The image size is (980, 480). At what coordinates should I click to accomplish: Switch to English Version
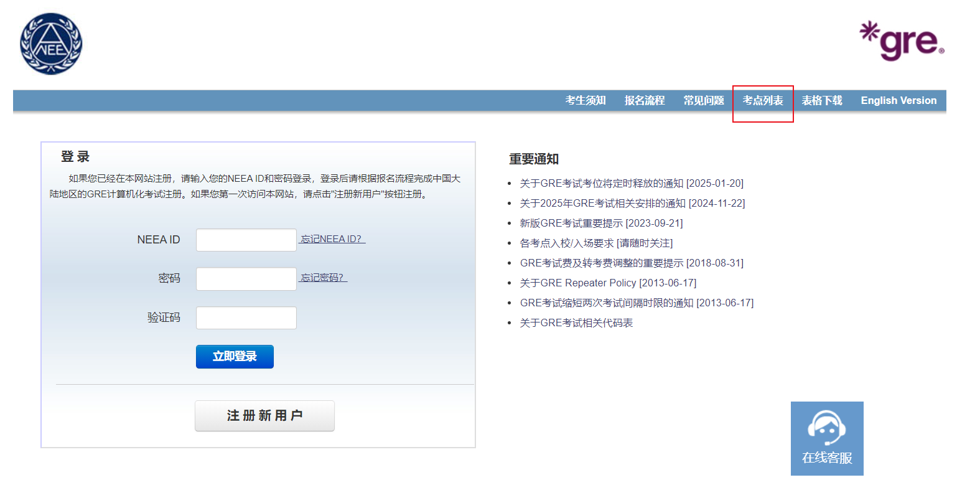tap(898, 100)
